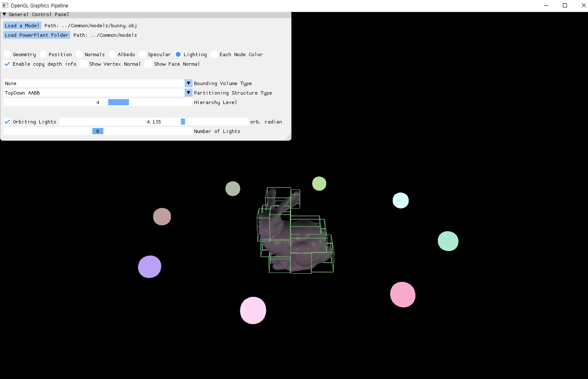
Task: Enable Show Vertex Normal
Action: point(83,64)
